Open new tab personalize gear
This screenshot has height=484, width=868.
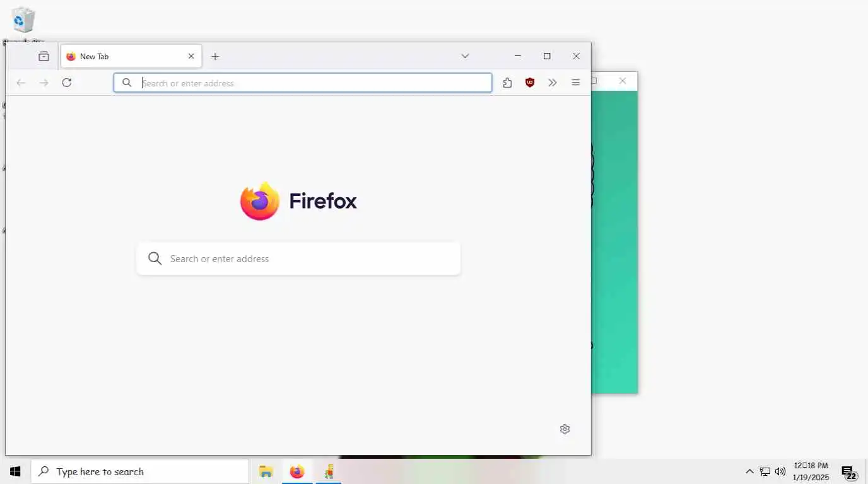coord(565,429)
